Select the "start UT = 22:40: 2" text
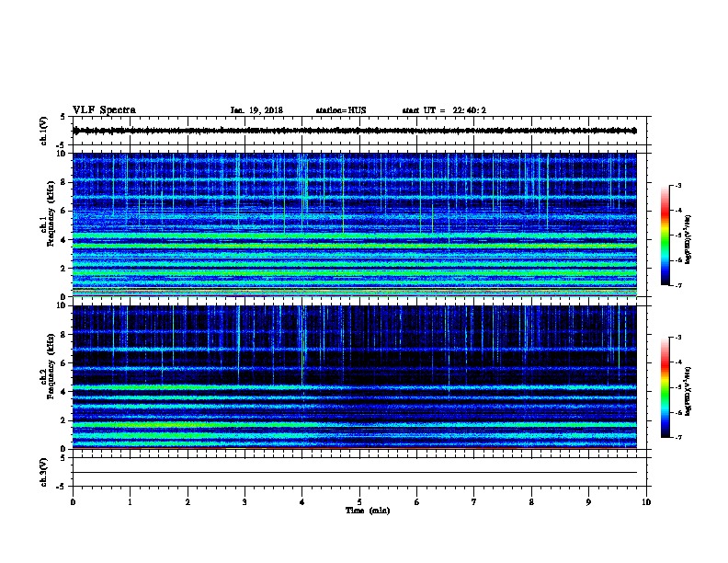Viewport: 728px width, 563px height. 444,110
